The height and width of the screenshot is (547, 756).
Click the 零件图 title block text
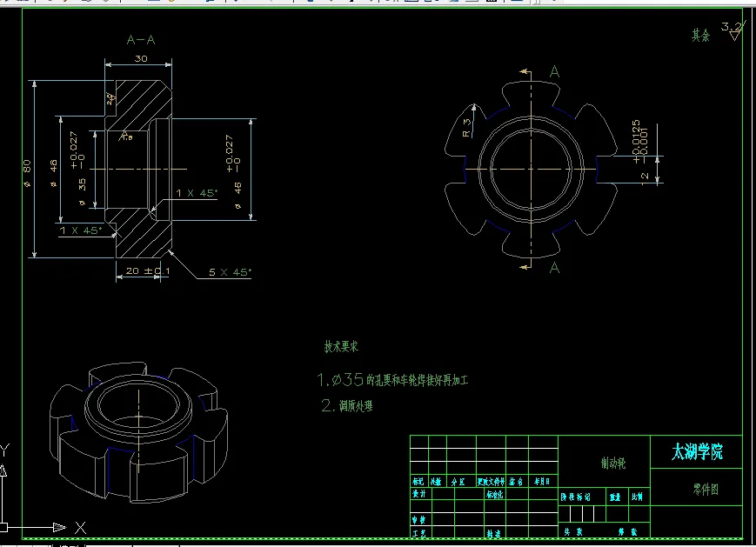tap(706, 489)
